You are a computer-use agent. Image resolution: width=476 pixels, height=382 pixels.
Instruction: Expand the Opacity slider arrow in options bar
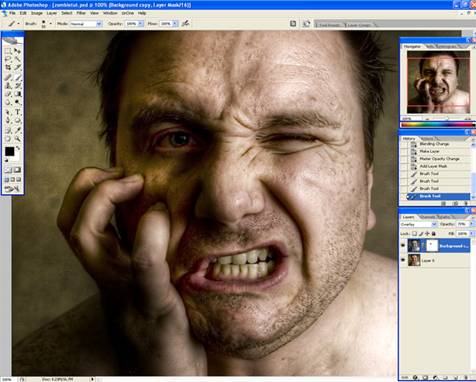click(x=141, y=24)
